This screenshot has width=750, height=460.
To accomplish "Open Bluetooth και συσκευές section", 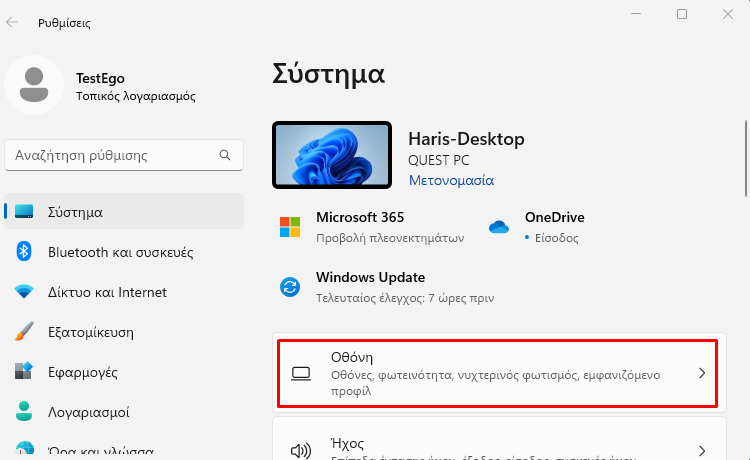I will tap(124, 252).
